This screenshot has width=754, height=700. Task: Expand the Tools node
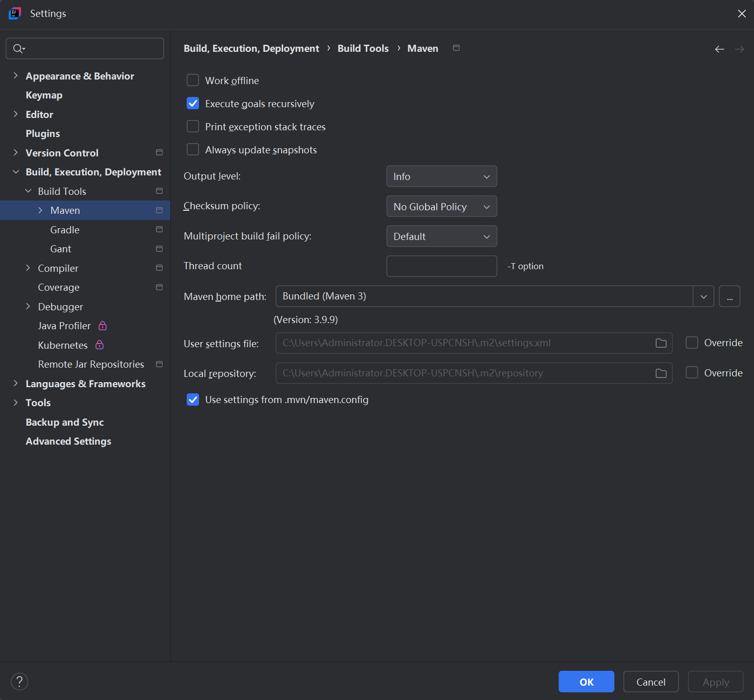pyautogui.click(x=15, y=403)
